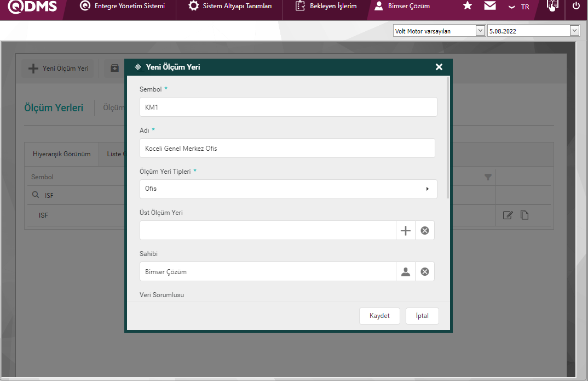Screen dimensions: 588x381
Task: Click the power logout icon
Action: (575, 6)
